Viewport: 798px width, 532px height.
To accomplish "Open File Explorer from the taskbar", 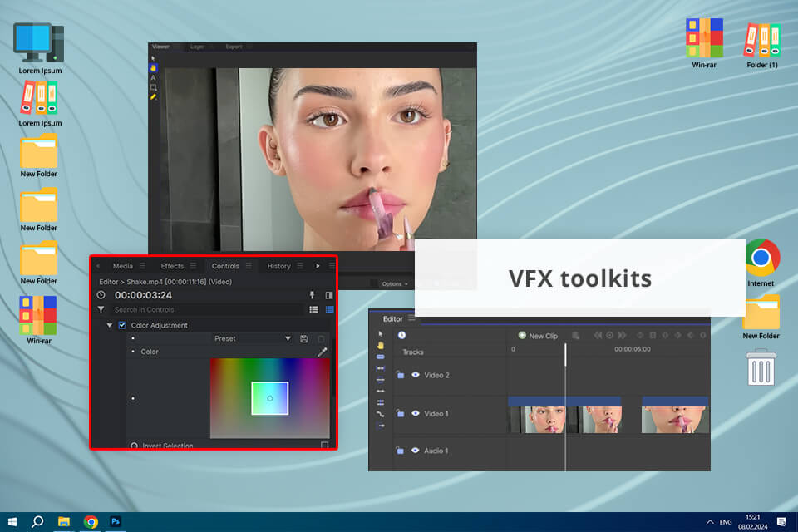I will point(64,521).
